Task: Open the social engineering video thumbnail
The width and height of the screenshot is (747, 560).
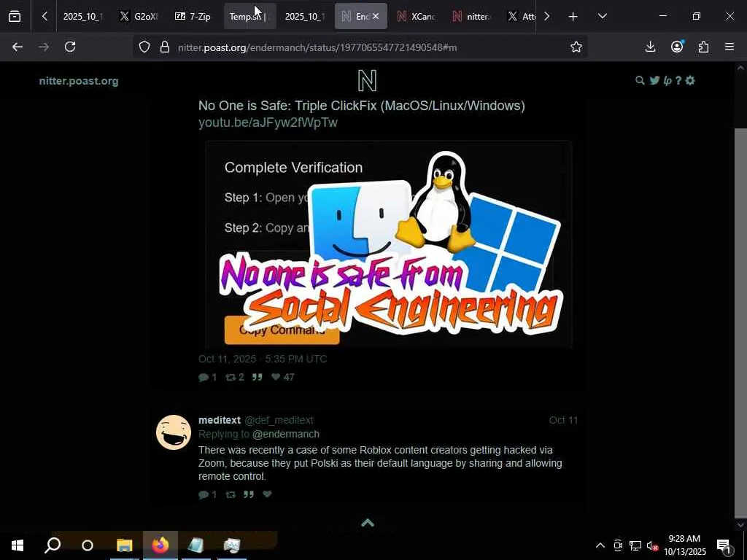Action: [x=389, y=244]
